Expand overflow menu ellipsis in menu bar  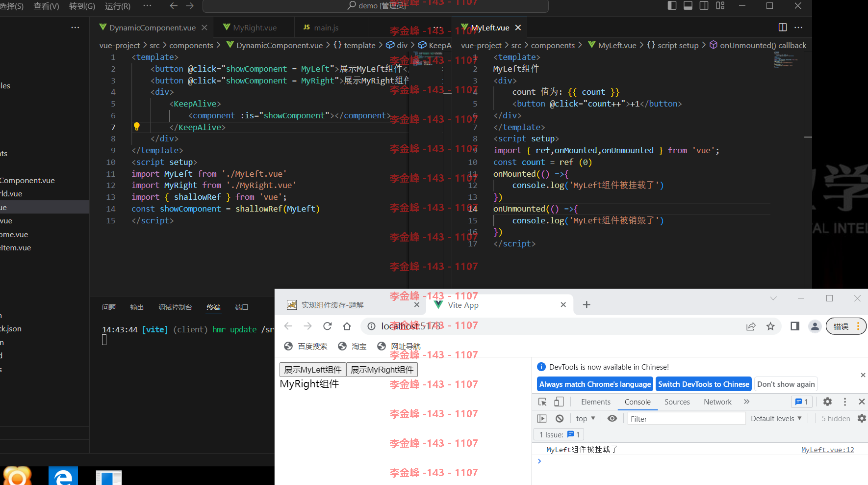click(147, 5)
